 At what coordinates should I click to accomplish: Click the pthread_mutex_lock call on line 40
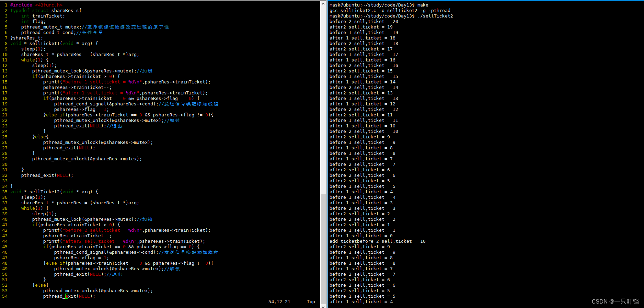[84, 219]
